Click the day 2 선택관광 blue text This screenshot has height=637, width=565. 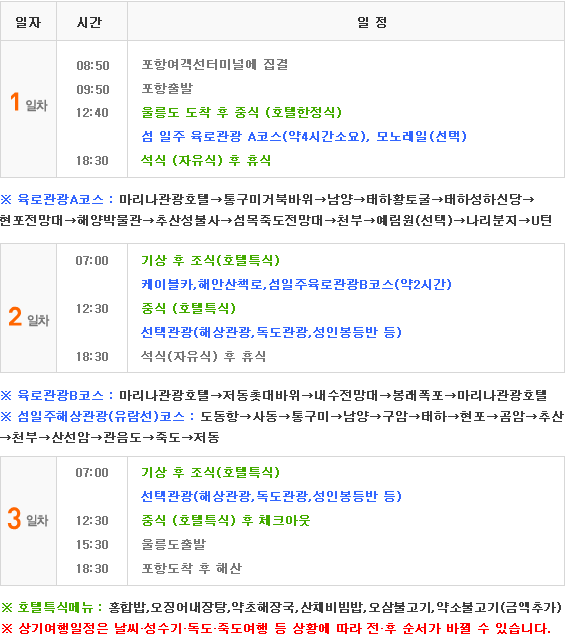[x=271, y=332]
